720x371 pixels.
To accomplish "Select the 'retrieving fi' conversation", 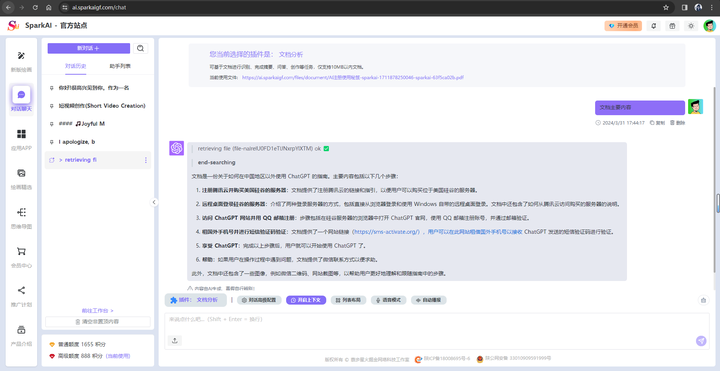I will [98, 160].
